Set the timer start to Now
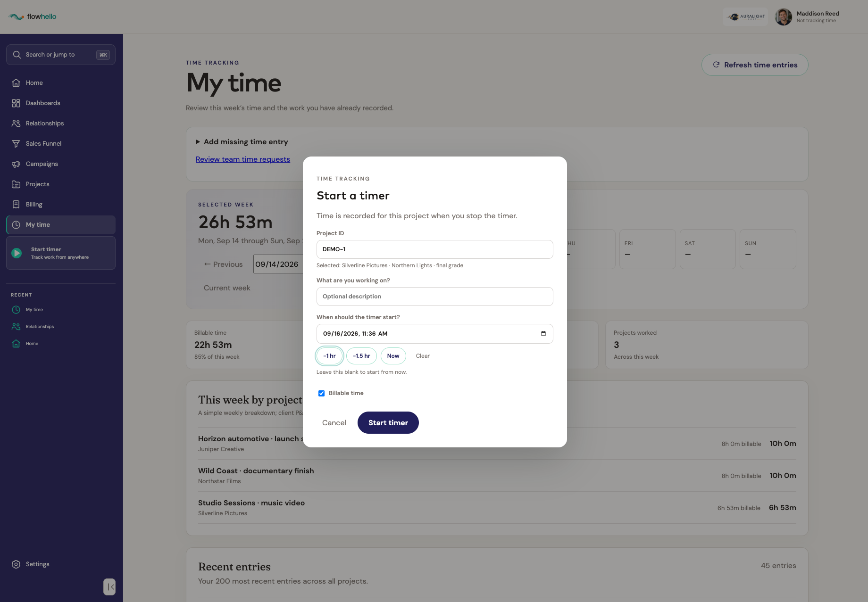Viewport: 868px width, 602px height. pos(393,356)
